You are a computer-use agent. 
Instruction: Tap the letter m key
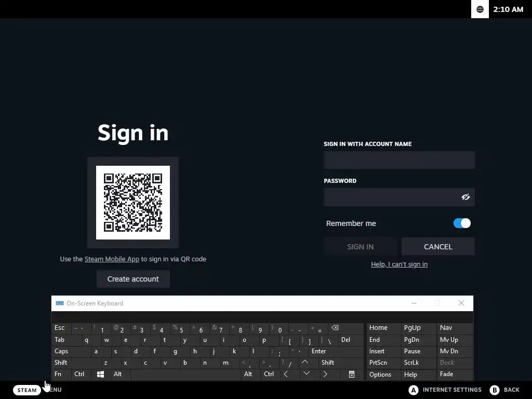click(230, 363)
